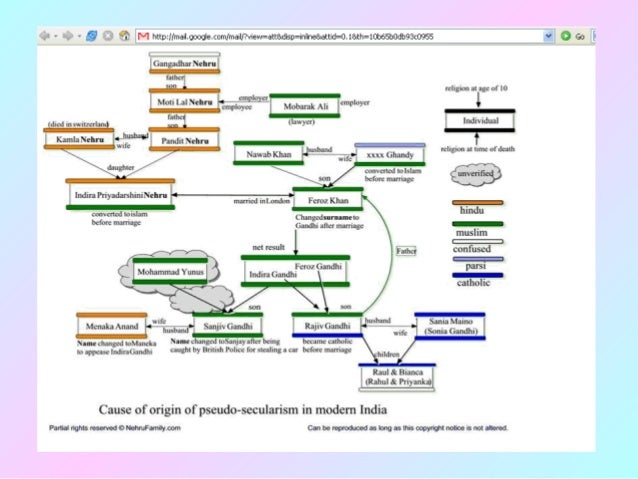638x479 pixels.
Task: Click the Menaka Anand box
Action: pos(112,326)
